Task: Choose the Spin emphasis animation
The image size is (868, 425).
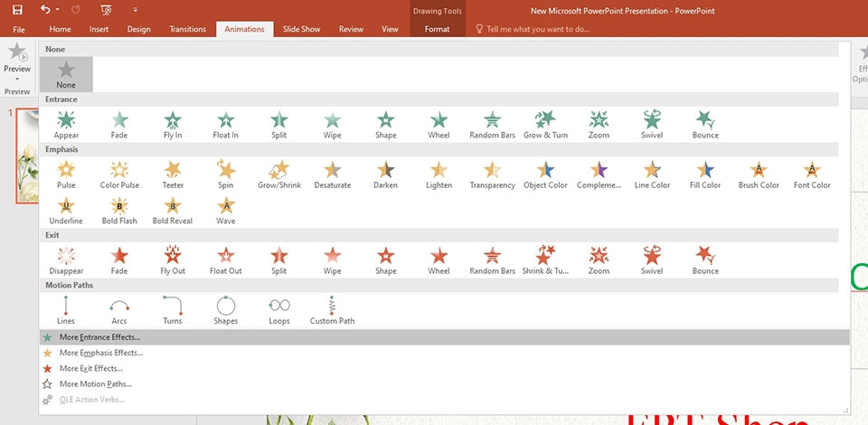Action: coord(226,173)
